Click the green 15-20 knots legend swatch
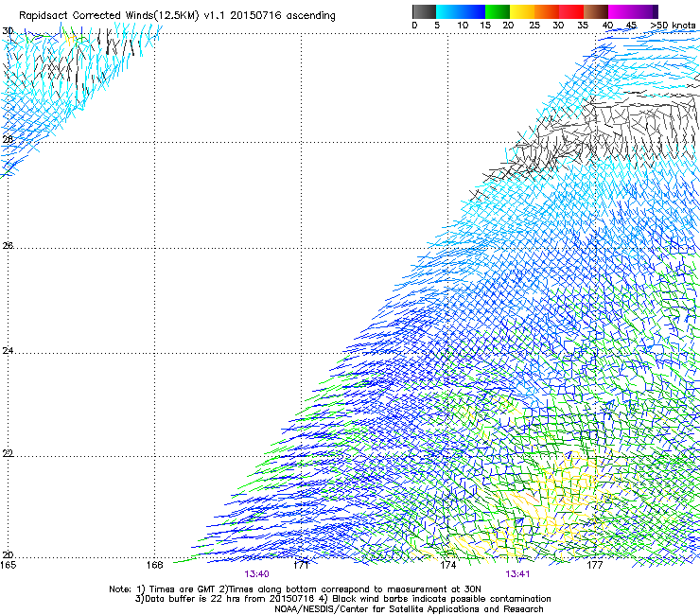This screenshot has height=615, width=700. click(x=498, y=11)
